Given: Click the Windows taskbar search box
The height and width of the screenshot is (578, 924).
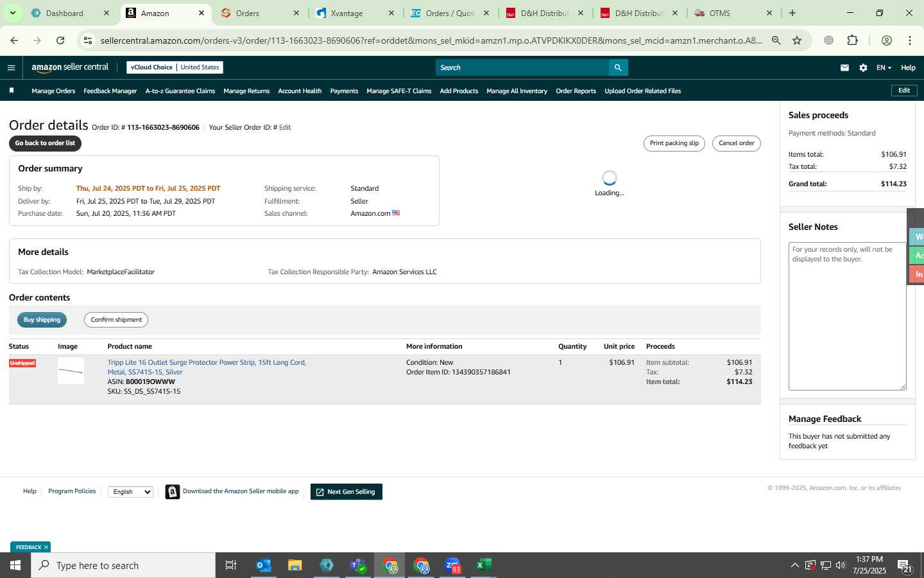Looking at the screenshot, I should pos(123,565).
